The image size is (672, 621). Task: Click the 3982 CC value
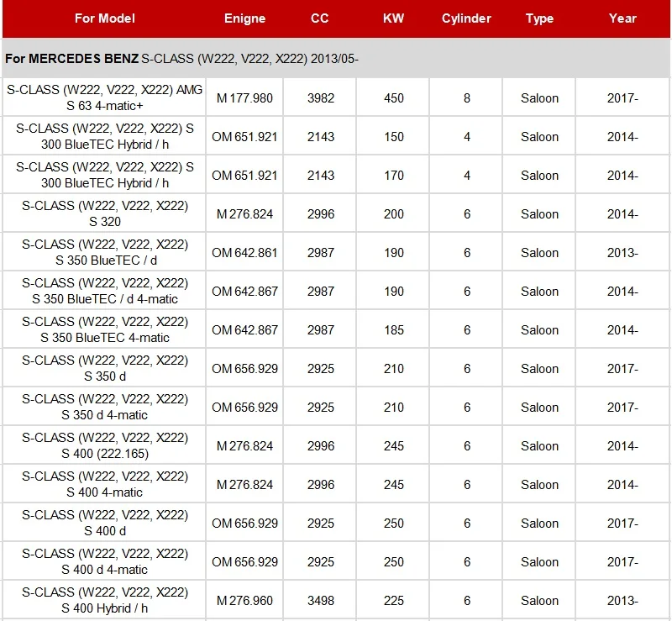point(321,98)
